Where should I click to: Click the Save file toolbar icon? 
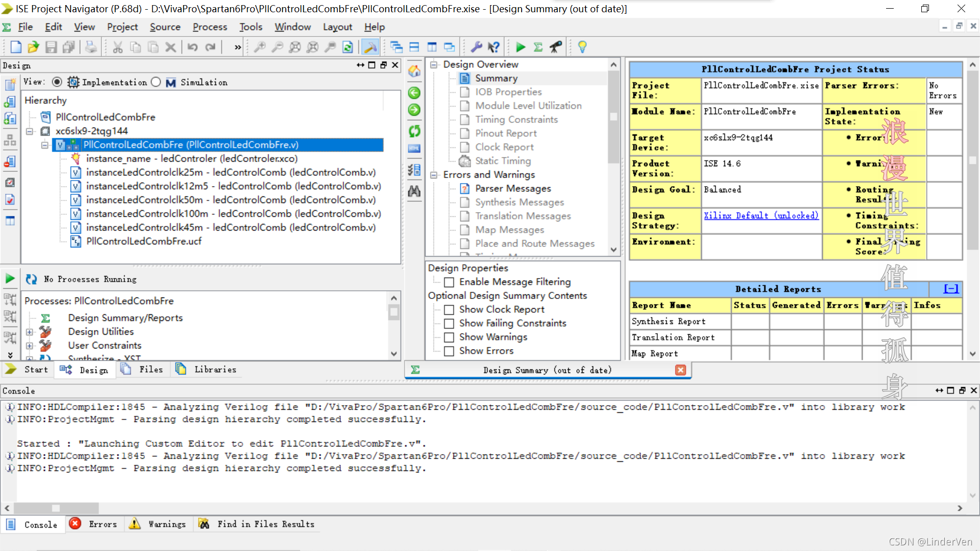[x=51, y=47]
